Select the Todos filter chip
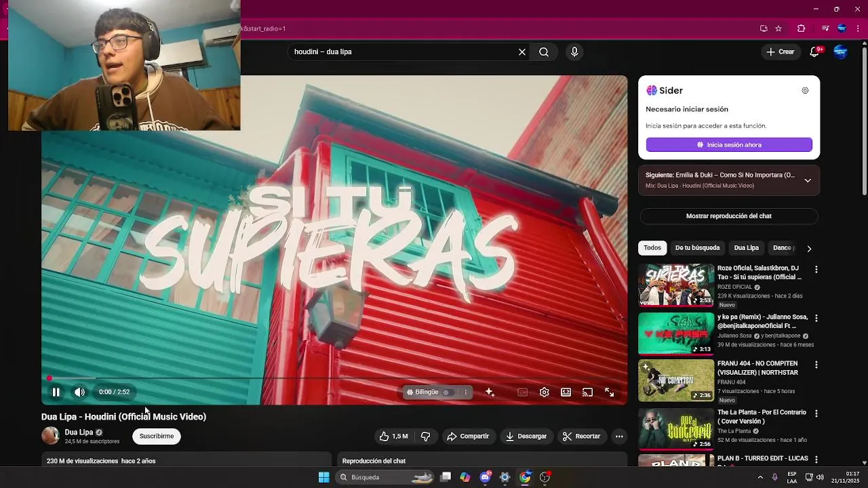The height and width of the screenshot is (488, 868). tap(652, 248)
